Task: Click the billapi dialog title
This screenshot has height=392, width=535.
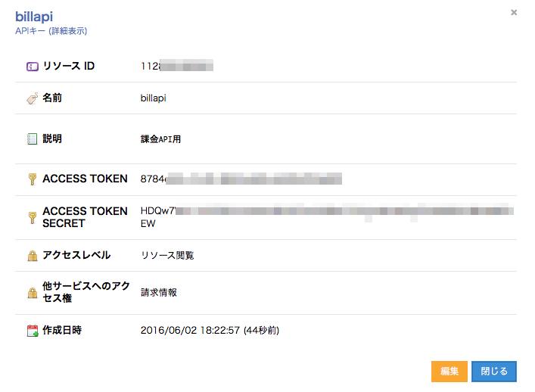Action: [x=34, y=16]
